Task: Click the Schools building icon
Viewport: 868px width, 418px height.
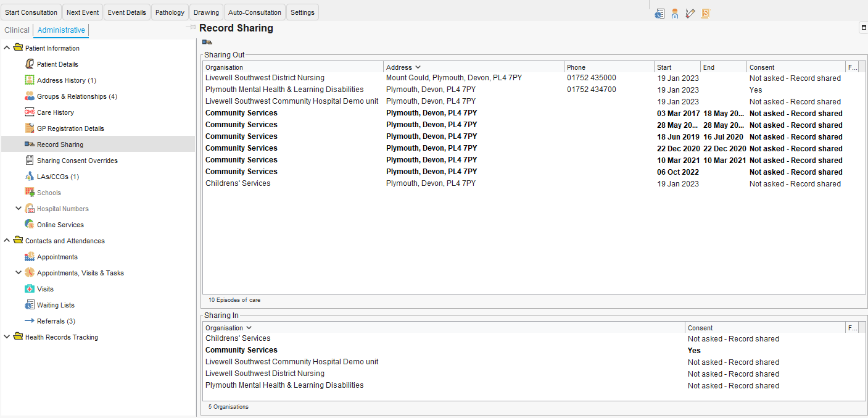Action: pyautogui.click(x=30, y=193)
